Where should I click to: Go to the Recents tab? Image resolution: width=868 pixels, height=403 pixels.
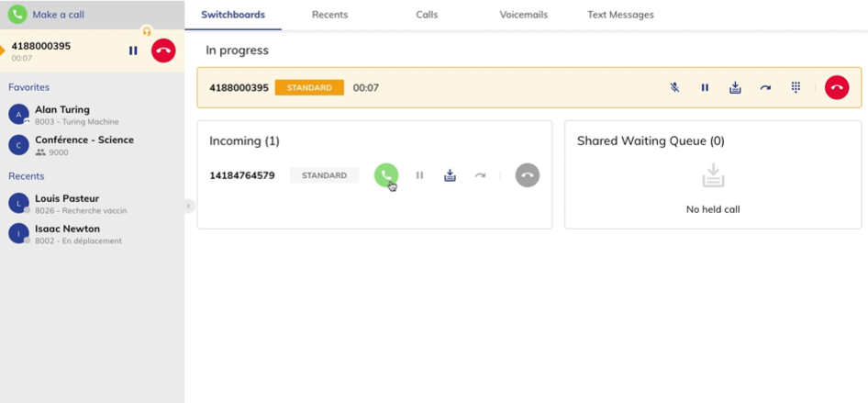[330, 15]
